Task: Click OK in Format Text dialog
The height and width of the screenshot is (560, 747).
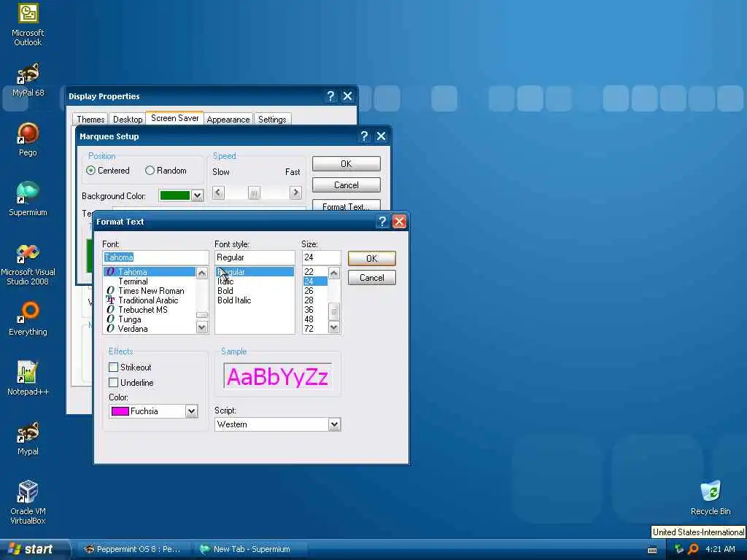Action: pos(371,259)
